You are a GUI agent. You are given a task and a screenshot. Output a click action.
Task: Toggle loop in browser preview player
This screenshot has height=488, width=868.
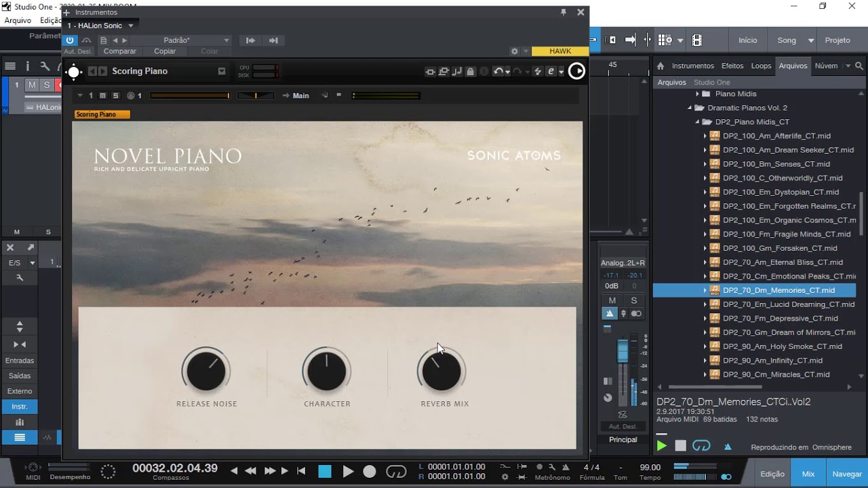tap(701, 446)
